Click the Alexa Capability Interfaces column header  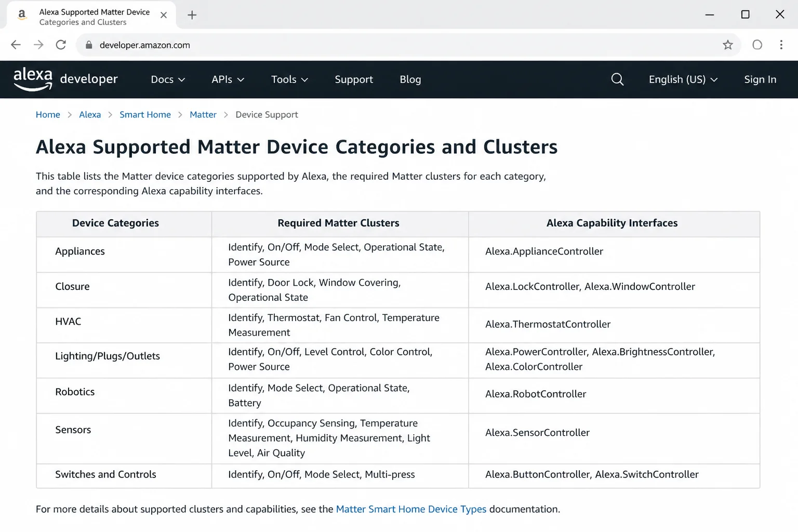pyautogui.click(x=614, y=224)
